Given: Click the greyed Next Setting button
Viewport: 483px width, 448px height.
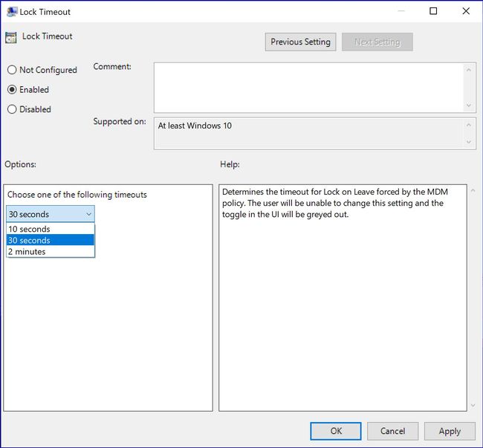Looking at the screenshot, I should pyautogui.click(x=377, y=42).
